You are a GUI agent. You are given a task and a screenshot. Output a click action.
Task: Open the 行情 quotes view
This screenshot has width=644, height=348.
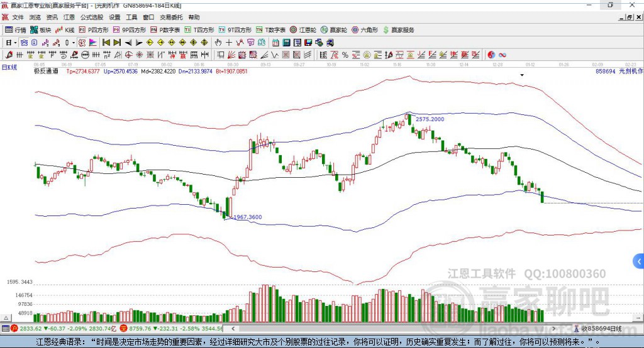point(16,30)
